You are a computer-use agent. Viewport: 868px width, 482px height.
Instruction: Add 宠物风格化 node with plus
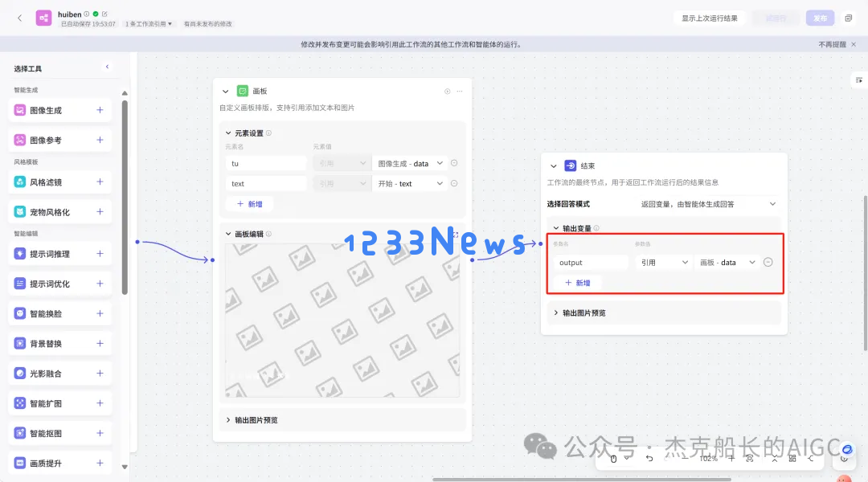(100, 211)
